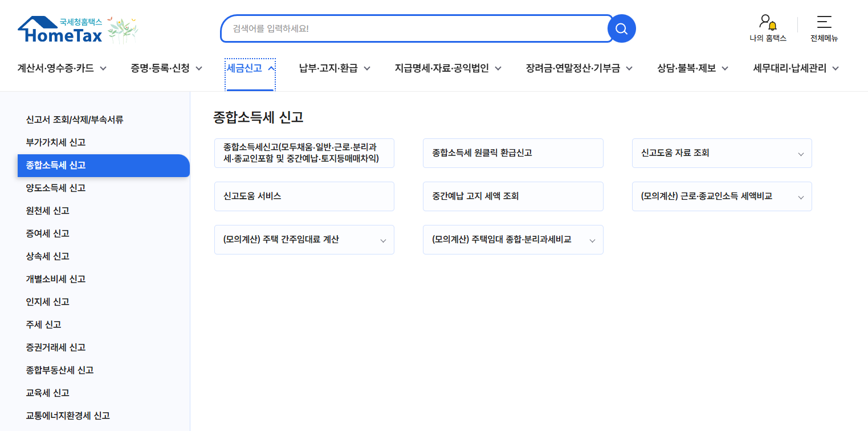Open 신고도움 서비스 card
The width and height of the screenshot is (868, 431).
[x=304, y=196]
